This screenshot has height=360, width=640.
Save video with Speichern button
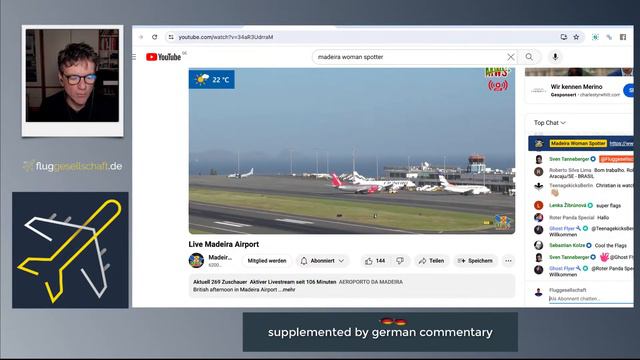pyautogui.click(x=475, y=261)
